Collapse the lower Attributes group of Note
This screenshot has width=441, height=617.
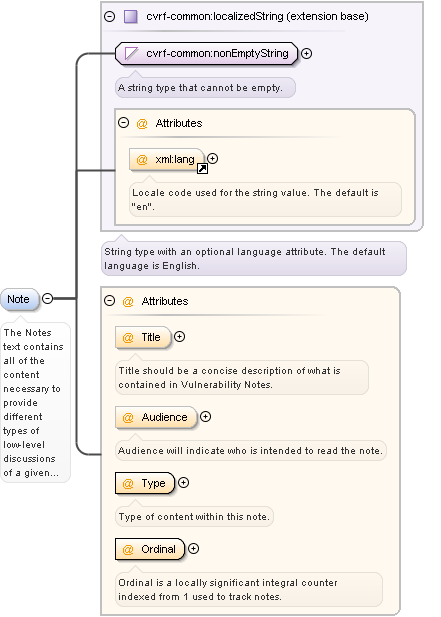click(x=109, y=301)
